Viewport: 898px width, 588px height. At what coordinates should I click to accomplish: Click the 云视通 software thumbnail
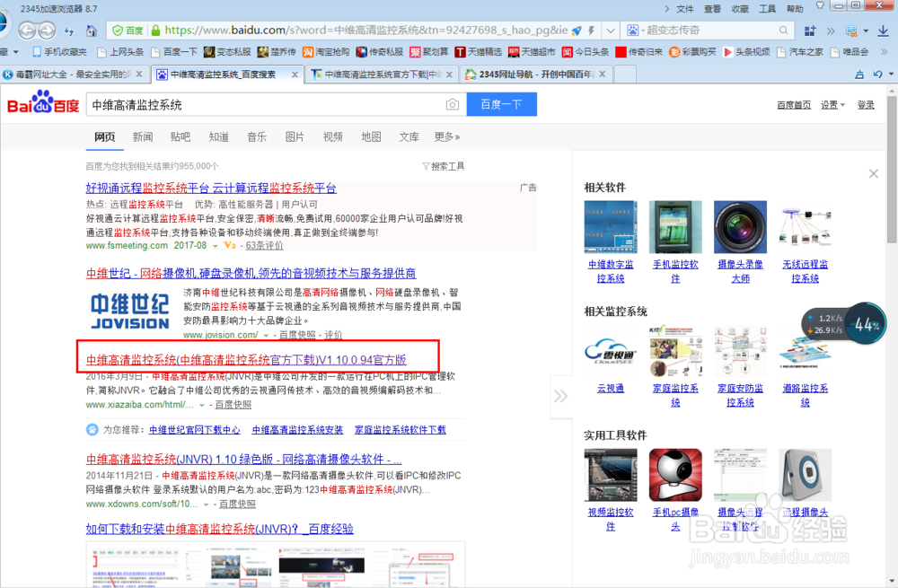612,355
